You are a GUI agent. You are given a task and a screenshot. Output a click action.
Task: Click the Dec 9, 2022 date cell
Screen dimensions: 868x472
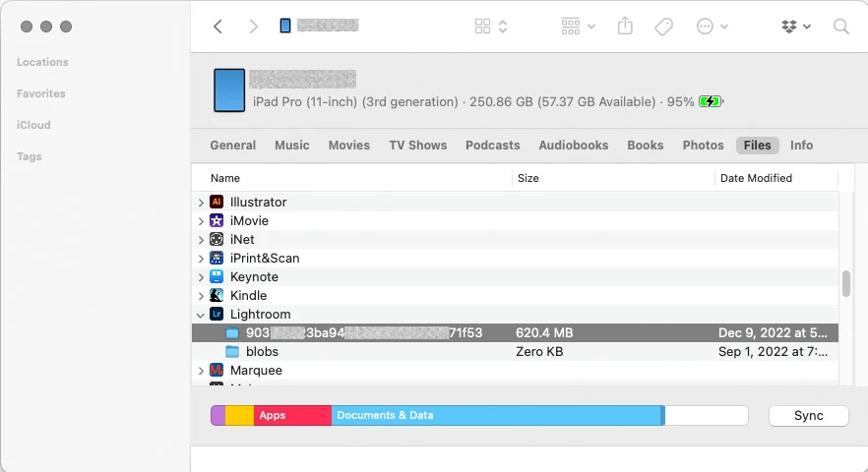coord(773,333)
